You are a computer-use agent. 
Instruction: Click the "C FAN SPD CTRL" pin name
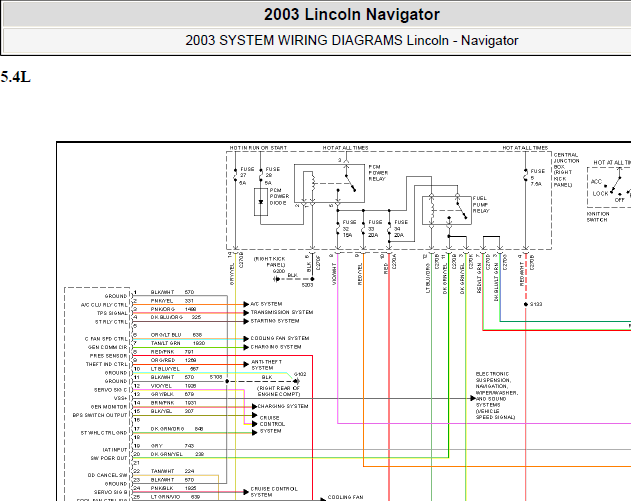106,339
